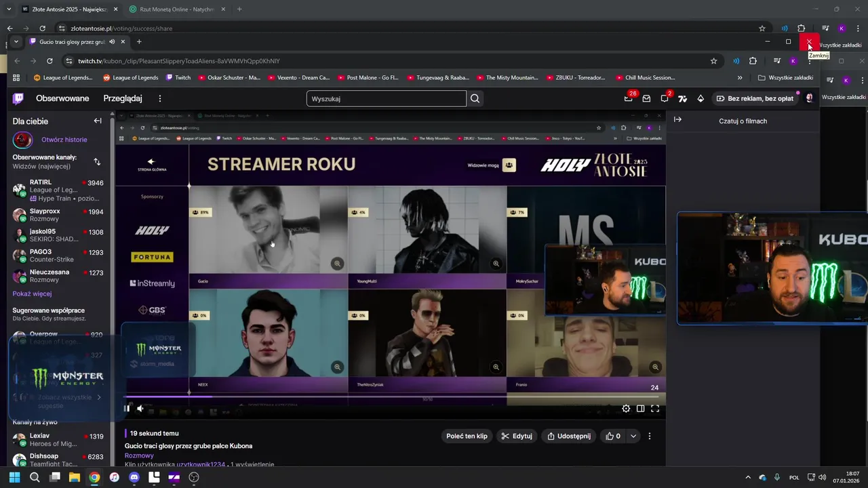Open Twitch bookmark in bookmarks bar
This screenshot has width=868, height=488.
click(x=178, y=78)
